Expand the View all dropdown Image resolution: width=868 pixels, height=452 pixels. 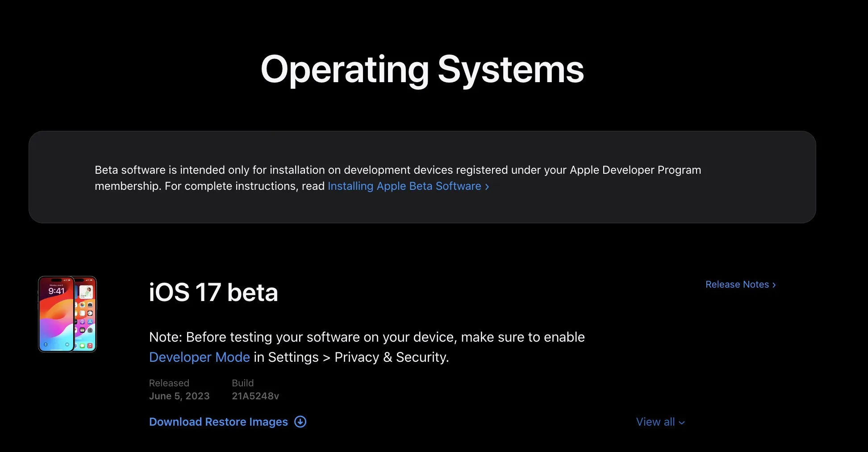[660, 422]
